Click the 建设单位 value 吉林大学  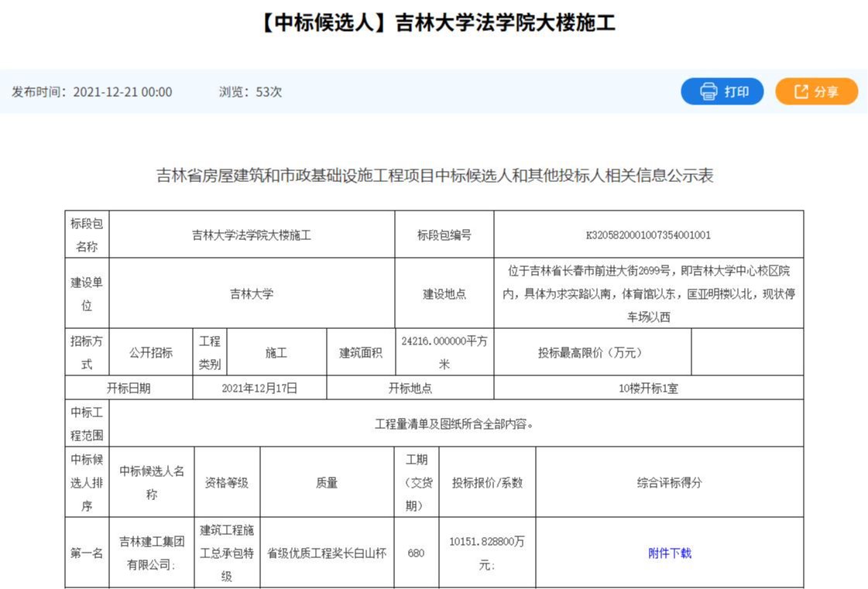(x=252, y=293)
